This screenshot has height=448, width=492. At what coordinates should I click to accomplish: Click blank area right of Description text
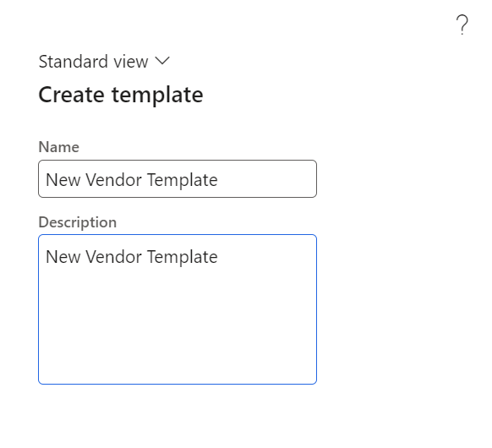(266, 257)
